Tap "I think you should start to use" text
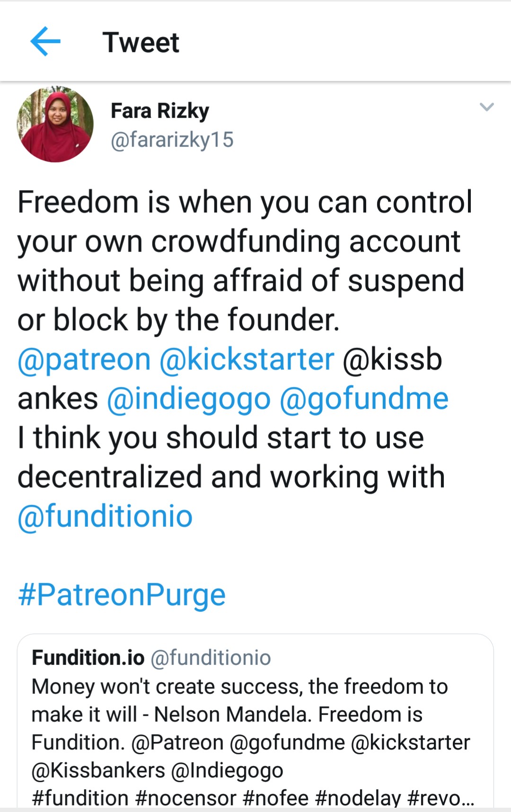This screenshot has height=812, width=511. point(220,438)
